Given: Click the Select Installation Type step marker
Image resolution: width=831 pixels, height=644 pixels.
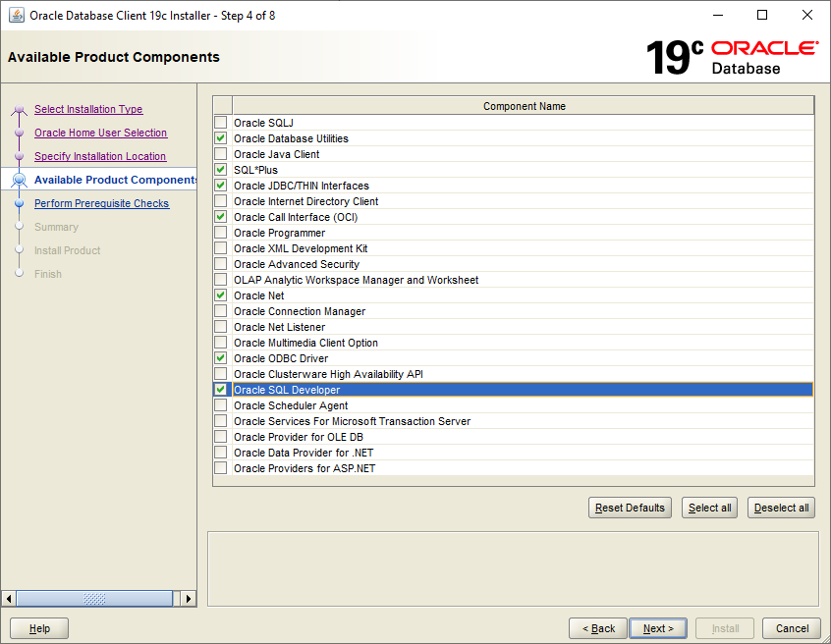Looking at the screenshot, I should 19,110.
